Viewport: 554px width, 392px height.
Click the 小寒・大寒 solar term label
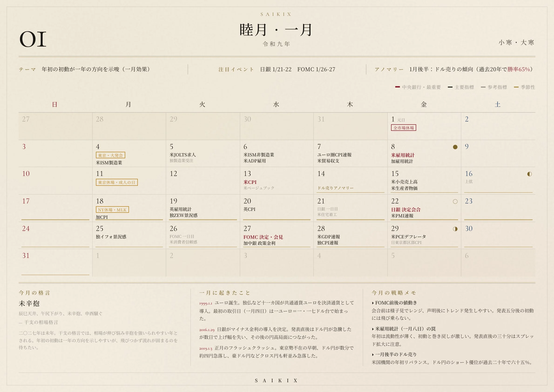pos(516,43)
